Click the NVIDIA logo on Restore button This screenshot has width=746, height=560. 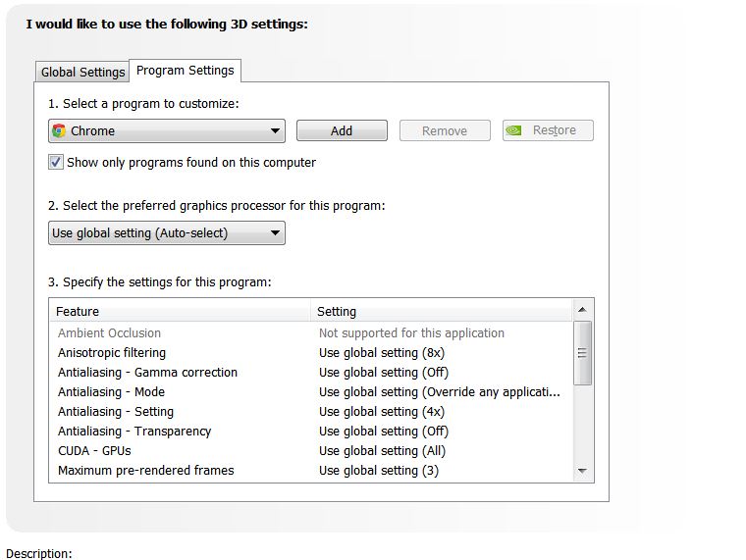pyautogui.click(x=513, y=130)
